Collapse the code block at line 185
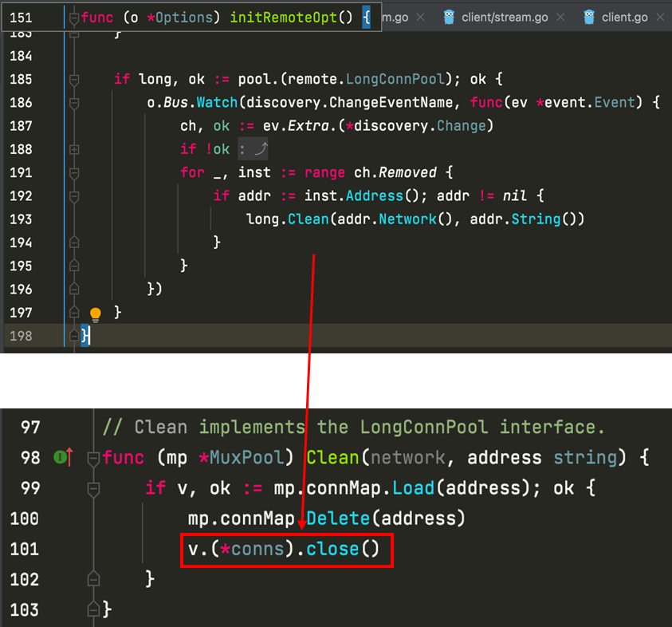 tap(74, 80)
